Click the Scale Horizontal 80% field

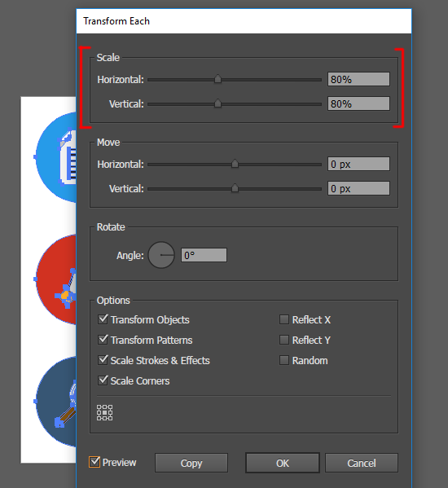click(358, 79)
